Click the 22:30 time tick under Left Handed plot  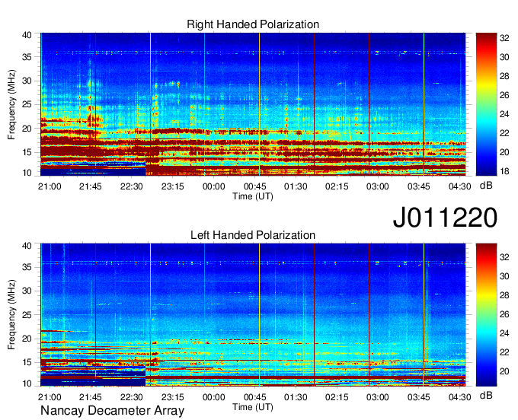click(x=132, y=397)
